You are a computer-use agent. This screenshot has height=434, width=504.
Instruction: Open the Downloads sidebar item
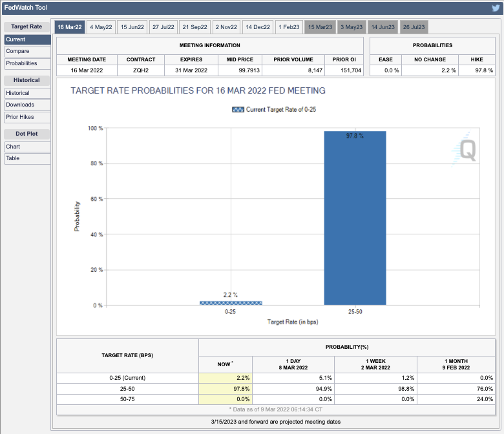pyautogui.click(x=27, y=105)
